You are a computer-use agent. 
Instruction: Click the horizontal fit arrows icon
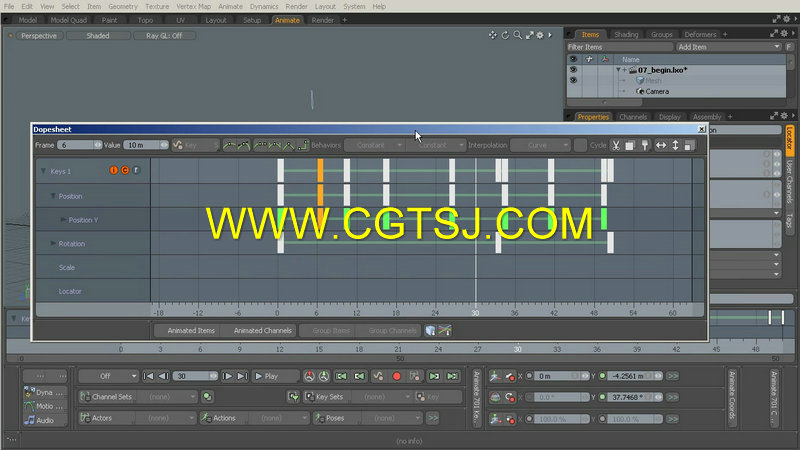661,145
